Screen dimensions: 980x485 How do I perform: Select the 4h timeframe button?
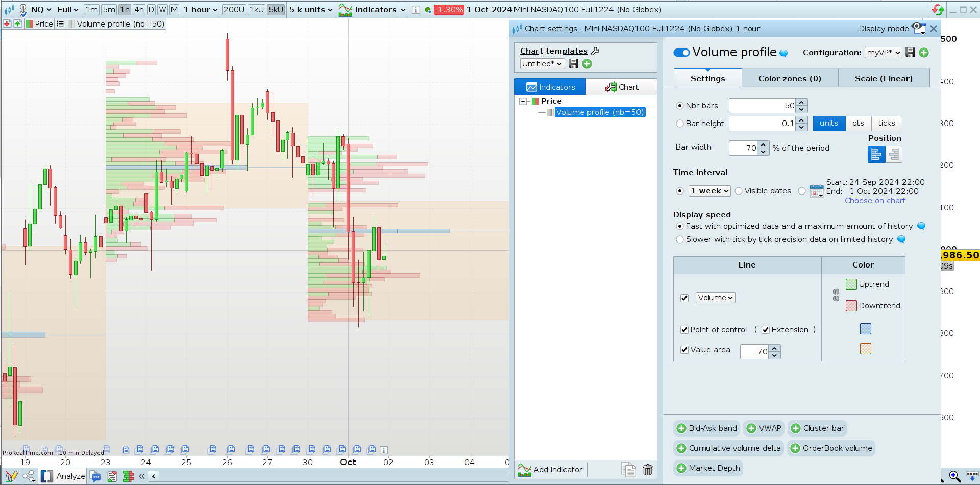pyautogui.click(x=139, y=10)
